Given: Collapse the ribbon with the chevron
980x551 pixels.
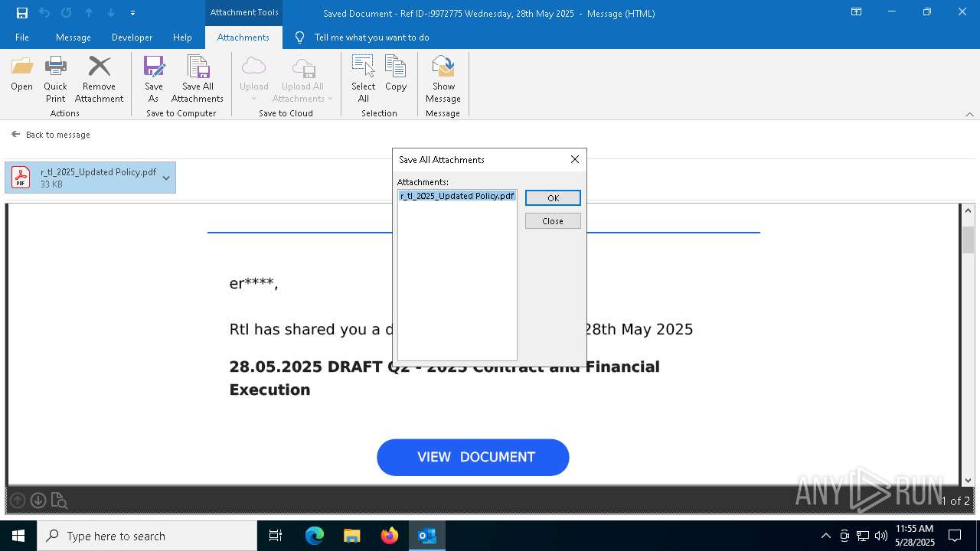Looking at the screenshot, I should tap(969, 114).
